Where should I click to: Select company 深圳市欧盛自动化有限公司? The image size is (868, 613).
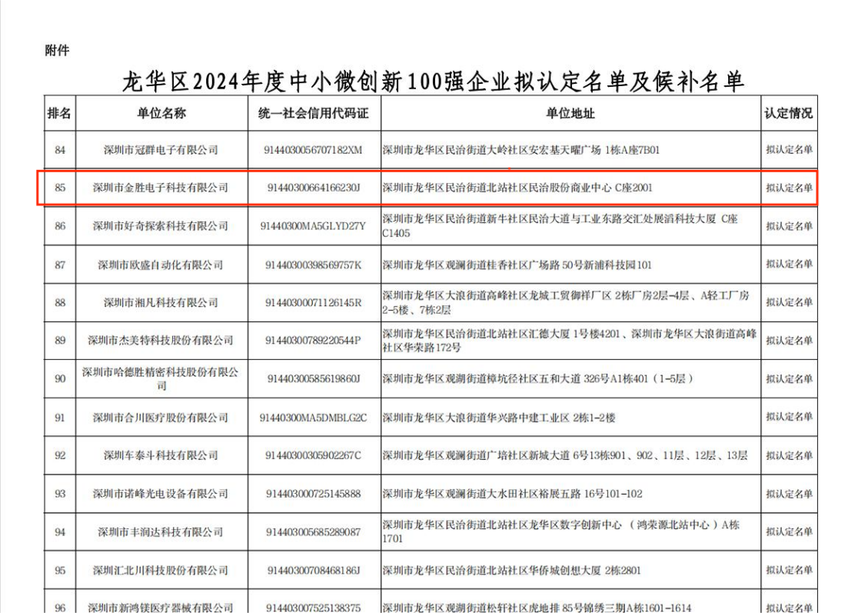tap(161, 265)
